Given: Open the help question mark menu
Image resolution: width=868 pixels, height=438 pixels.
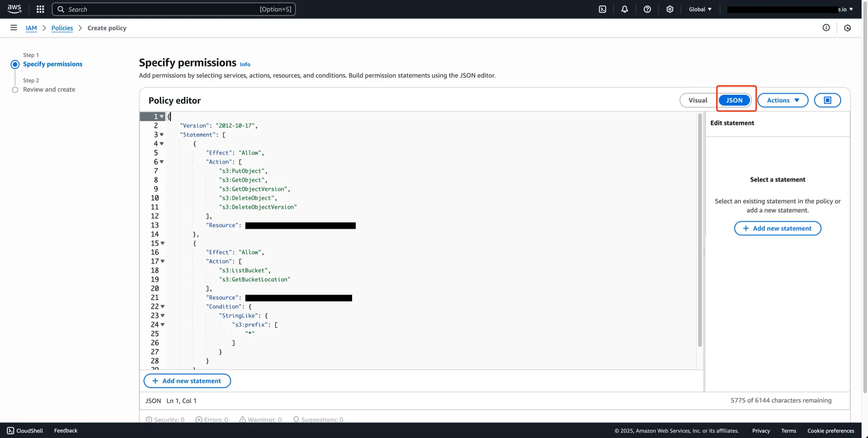Looking at the screenshot, I should click(647, 9).
